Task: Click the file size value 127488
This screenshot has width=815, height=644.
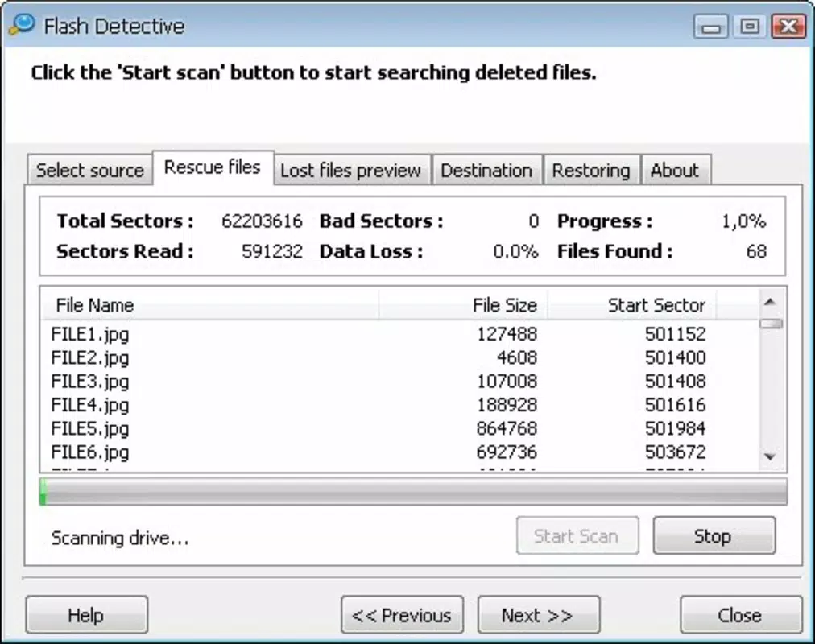Action: coord(507,334)
